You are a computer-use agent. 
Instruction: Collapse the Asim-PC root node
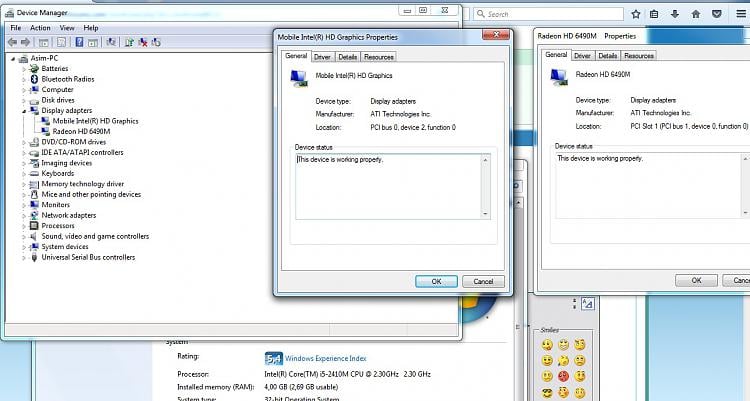coord(13,58)
